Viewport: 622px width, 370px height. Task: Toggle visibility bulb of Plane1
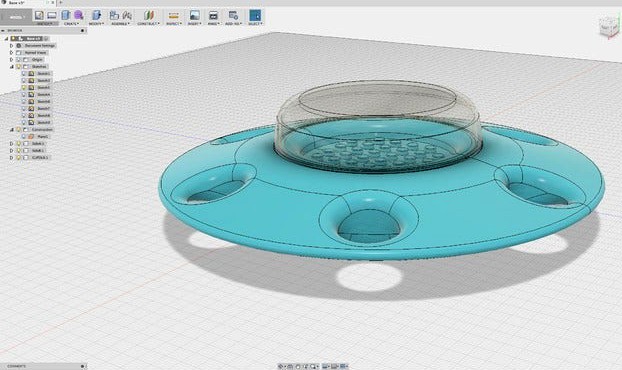tap(24, 136)
